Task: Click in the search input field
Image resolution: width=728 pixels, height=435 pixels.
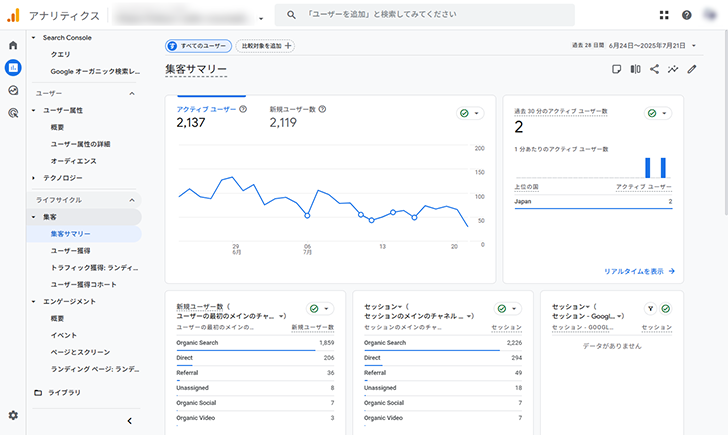Action: [x=425, y=15]
